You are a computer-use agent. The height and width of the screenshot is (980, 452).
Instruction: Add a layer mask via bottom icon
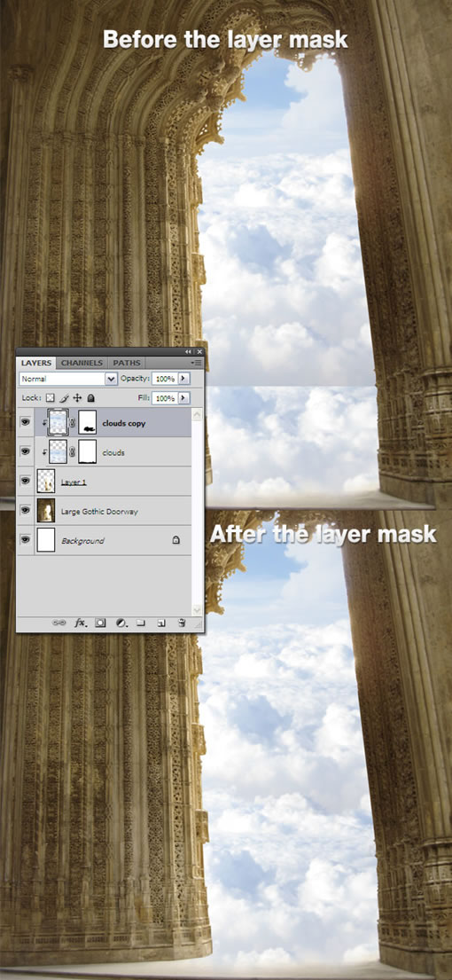coord(100,623)
